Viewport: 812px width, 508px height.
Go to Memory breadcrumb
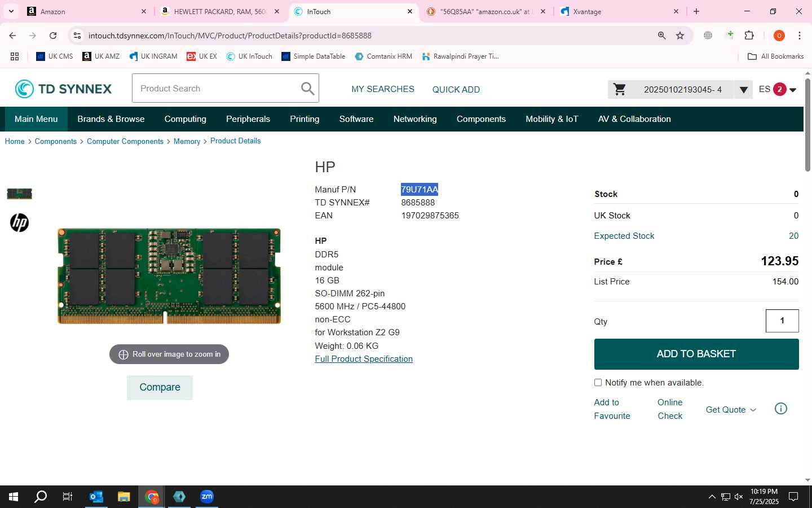point(187,142)
